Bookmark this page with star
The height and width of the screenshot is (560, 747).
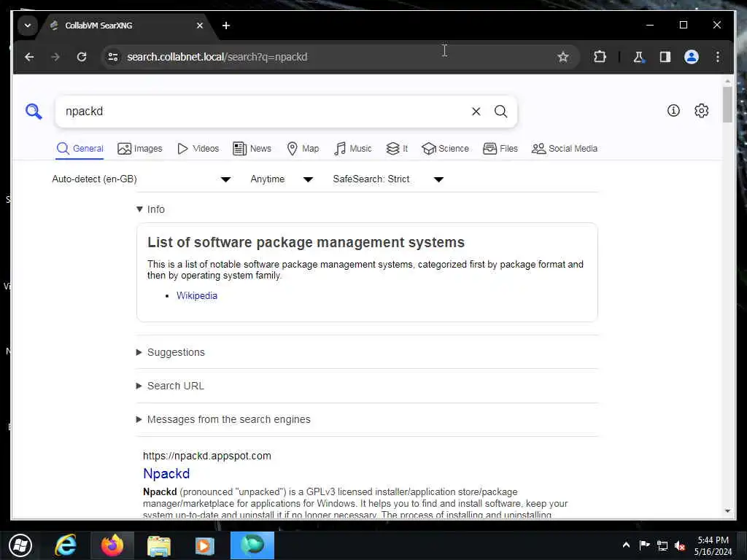click(563, 57)
